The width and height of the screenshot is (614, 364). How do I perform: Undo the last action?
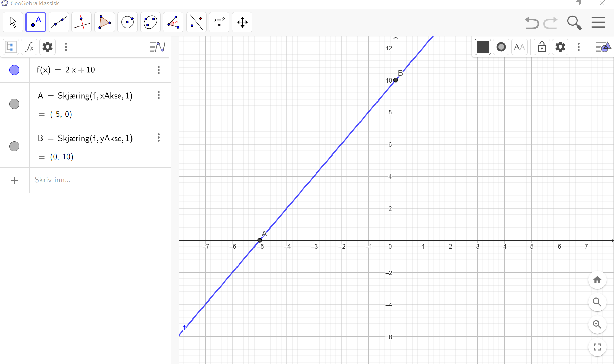click(532, 23)
